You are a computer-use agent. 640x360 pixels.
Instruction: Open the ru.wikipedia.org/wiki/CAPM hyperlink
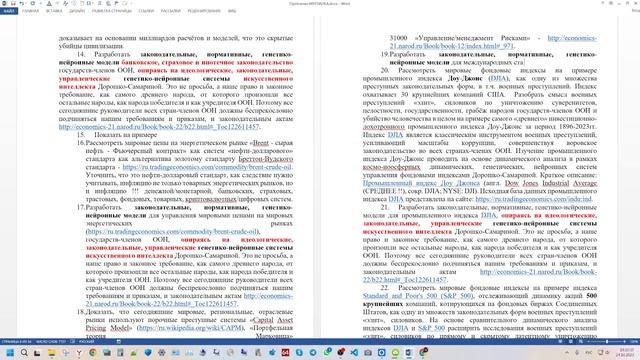(190, 328)
